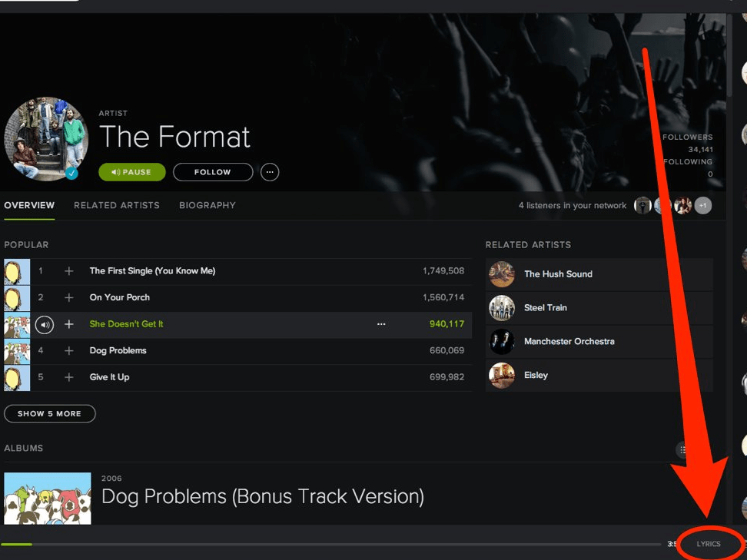The height and width of the screenshot is (560, 747).
Task: Open Steel Train artist image
Action: pyautogui.click(x=502, y=308)
